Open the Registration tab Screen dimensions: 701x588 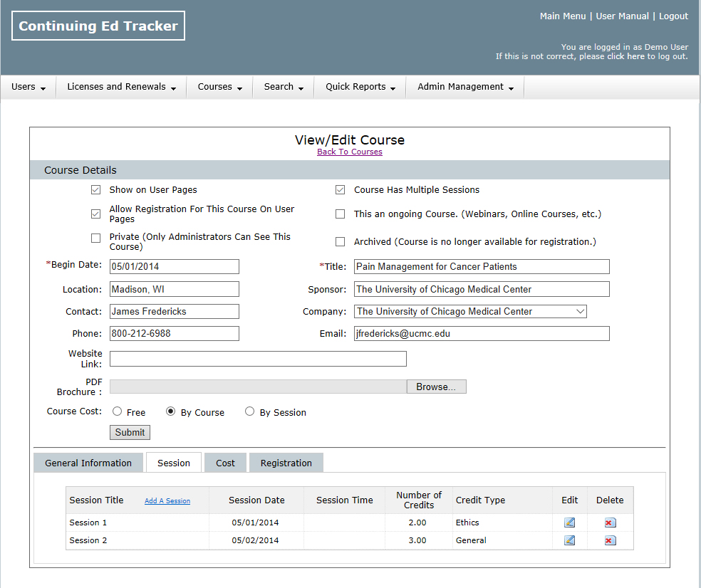click(286, 463)
